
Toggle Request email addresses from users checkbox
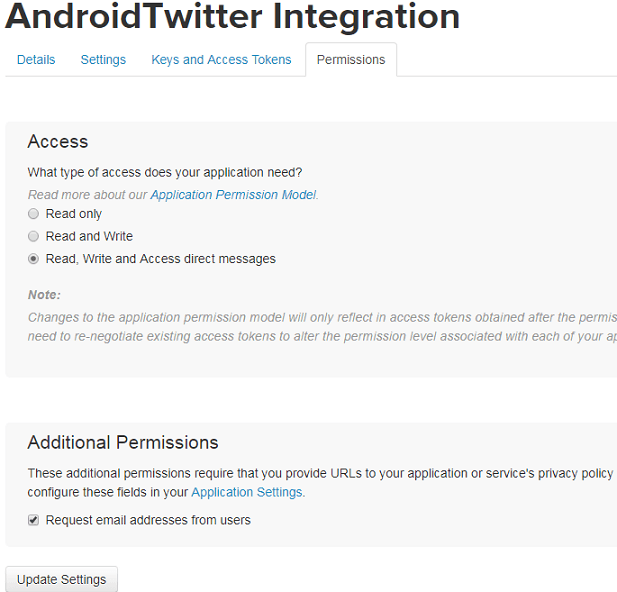point(34,520)
